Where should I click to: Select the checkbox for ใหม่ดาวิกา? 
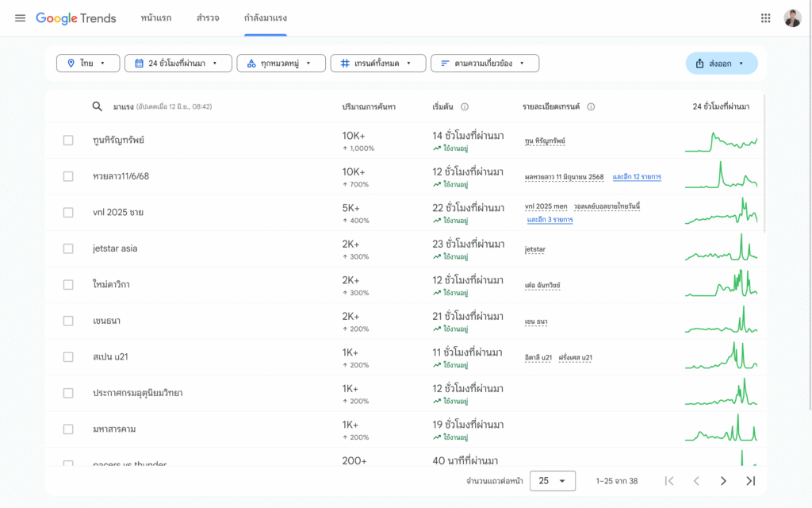pyautogui.click(x=68, y=285)
